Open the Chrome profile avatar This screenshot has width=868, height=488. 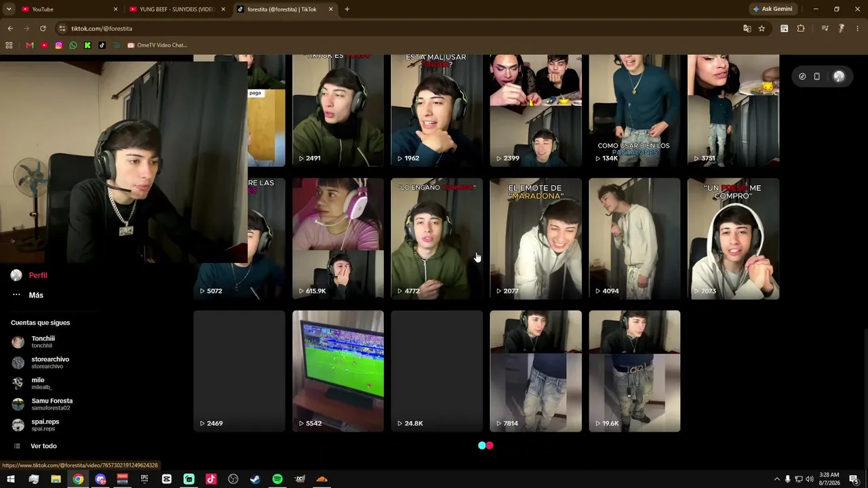pos(842,28)
